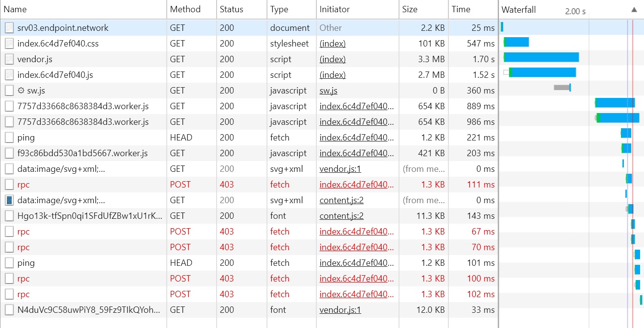Sort by the Type column header
644x328 pixels.
click(291, 9)
